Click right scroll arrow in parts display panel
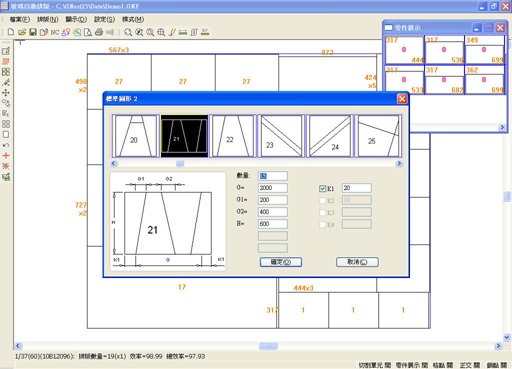The width and height of the screenshot is (512, 369). 502,127
